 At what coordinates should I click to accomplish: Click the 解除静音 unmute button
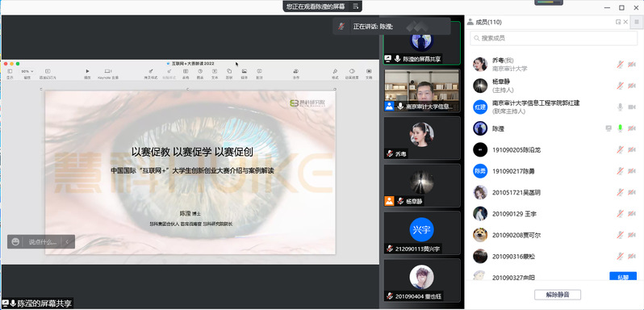[558, 295]
